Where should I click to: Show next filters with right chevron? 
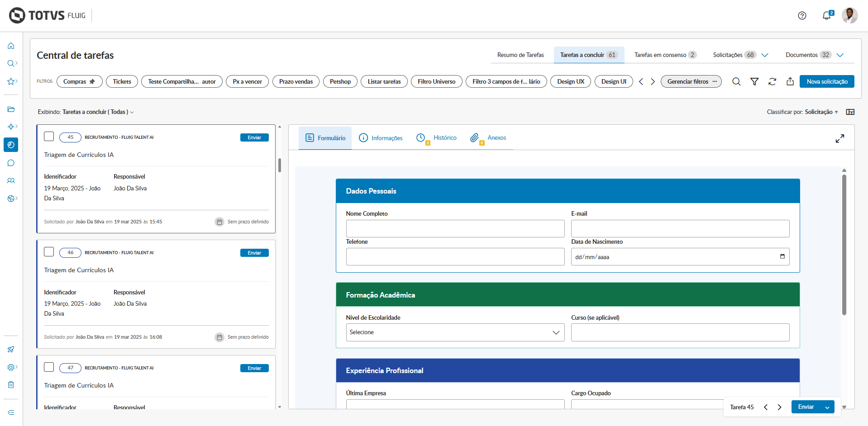click(653, 81)
